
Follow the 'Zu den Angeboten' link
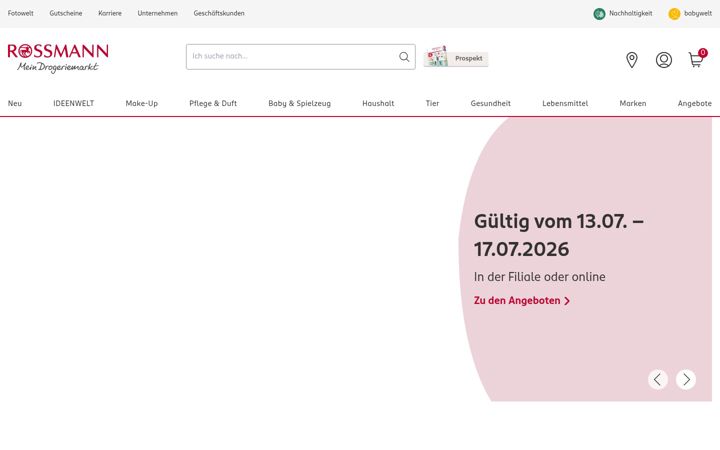(x=522, y=300)
